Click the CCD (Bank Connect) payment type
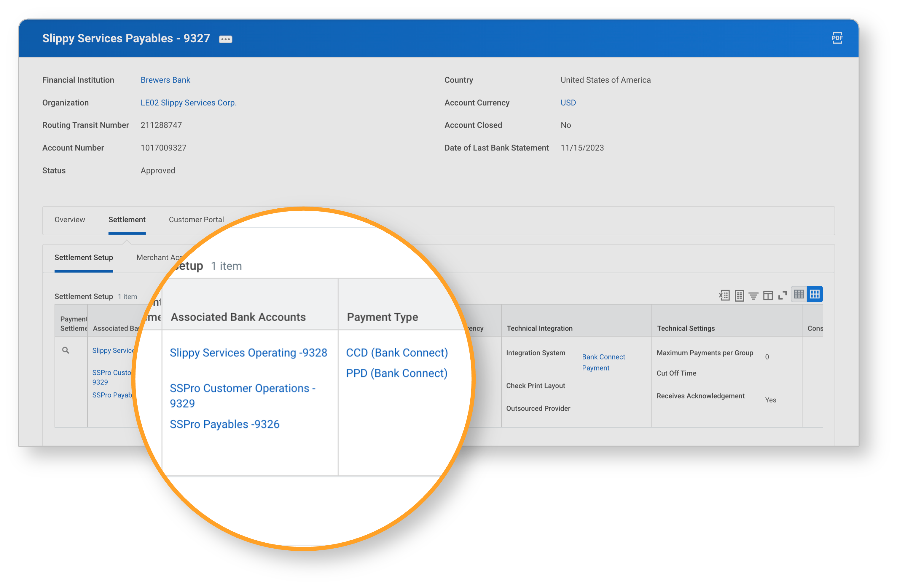Image resolution: width=897 pixels, height=588 pixels. pos(397,353)
